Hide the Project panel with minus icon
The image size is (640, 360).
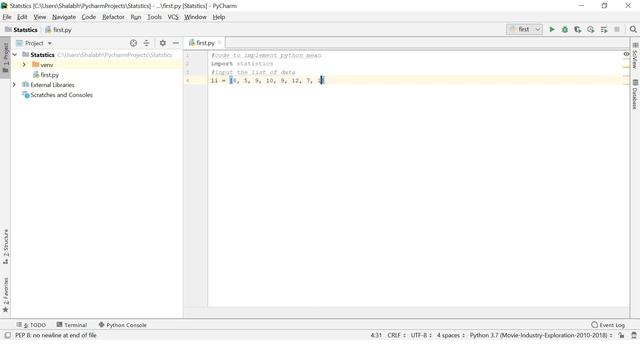176,43
